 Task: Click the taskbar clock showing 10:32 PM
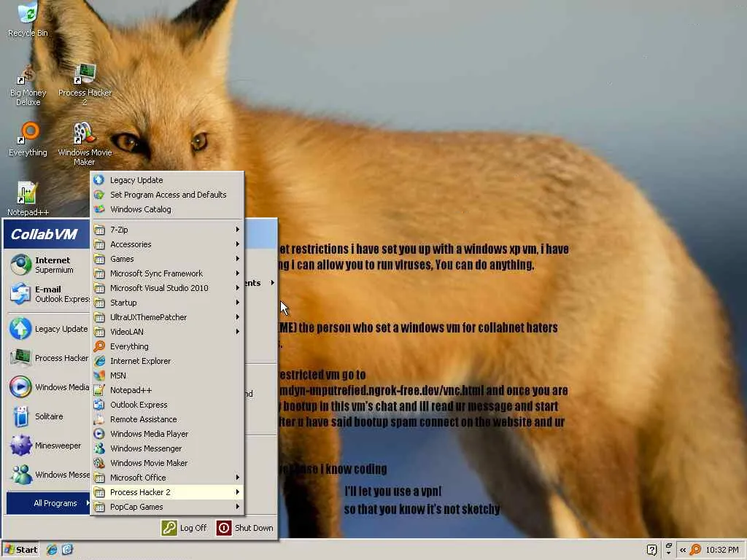pos(722,550)
